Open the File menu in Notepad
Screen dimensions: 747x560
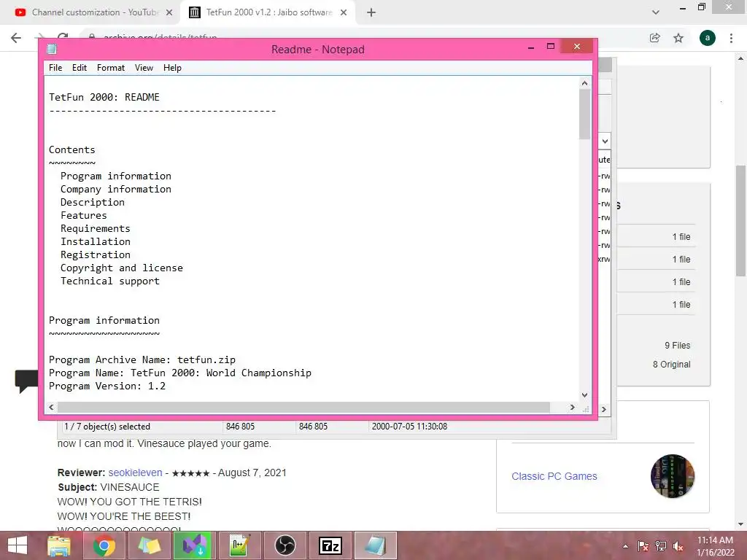click(x=55, y=68)
